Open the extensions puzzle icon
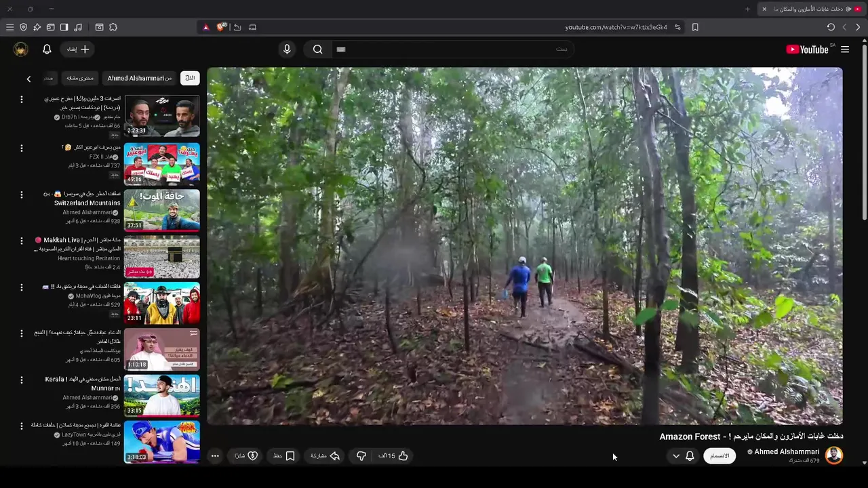The height and width of the screenshot is (488, 868). pyautogui.click(x=113, y=27)
